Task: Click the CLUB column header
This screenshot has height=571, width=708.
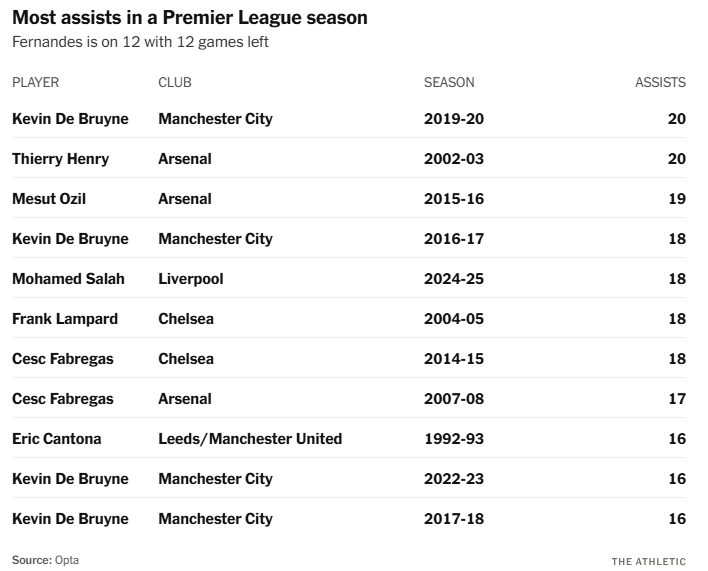Action: coord(174,82)
